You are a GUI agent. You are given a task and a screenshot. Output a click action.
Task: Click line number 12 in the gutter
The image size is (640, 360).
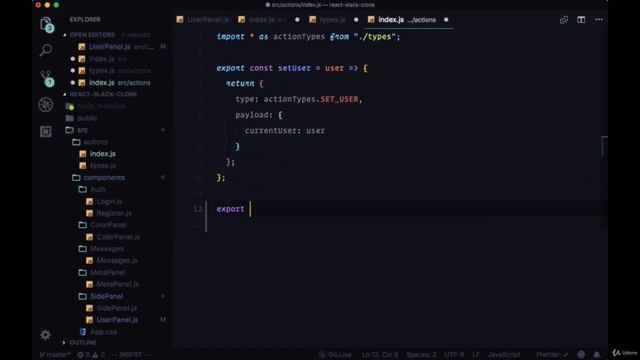(198, 209)
